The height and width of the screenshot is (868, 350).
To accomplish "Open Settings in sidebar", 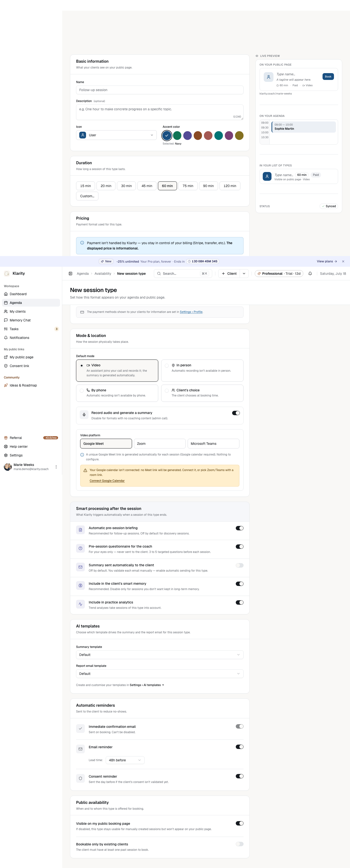I will 31,455.
